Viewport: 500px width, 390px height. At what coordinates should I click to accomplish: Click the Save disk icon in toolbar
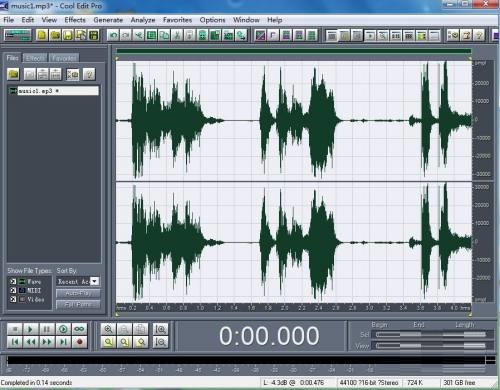(x=68, y=35)
